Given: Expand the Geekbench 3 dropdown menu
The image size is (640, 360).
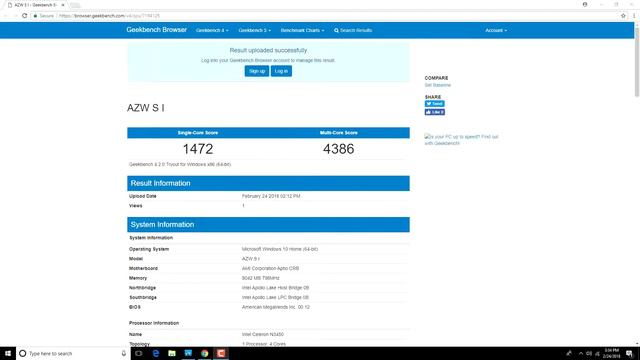Looking at the screenshot, I should [254, 30].
